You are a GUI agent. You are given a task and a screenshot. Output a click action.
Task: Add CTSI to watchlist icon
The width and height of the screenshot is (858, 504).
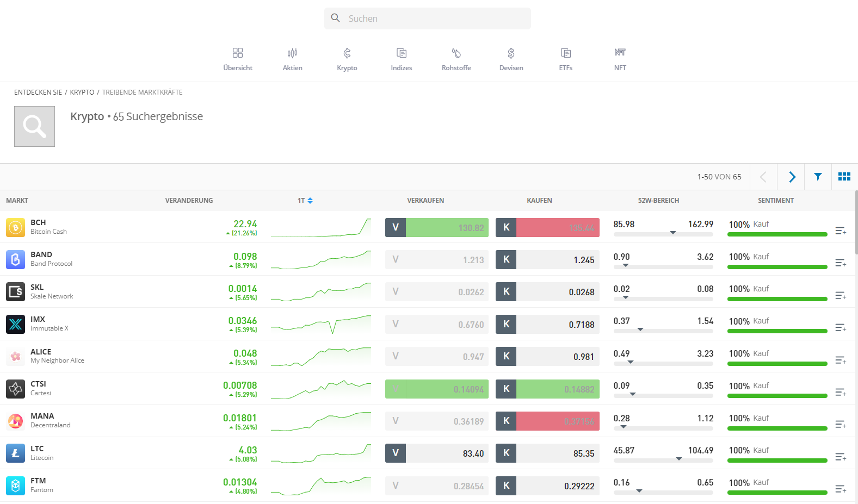841,393
